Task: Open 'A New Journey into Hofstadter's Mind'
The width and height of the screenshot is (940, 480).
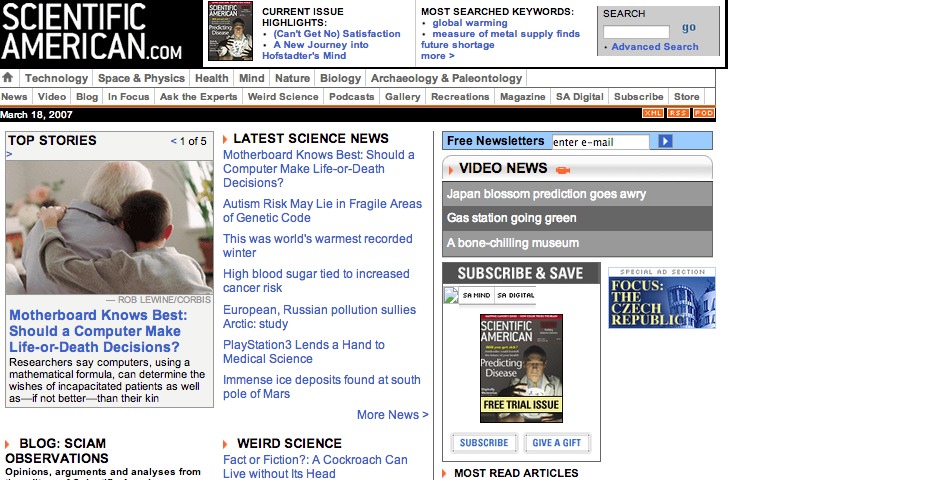Action: click(316, 50)
